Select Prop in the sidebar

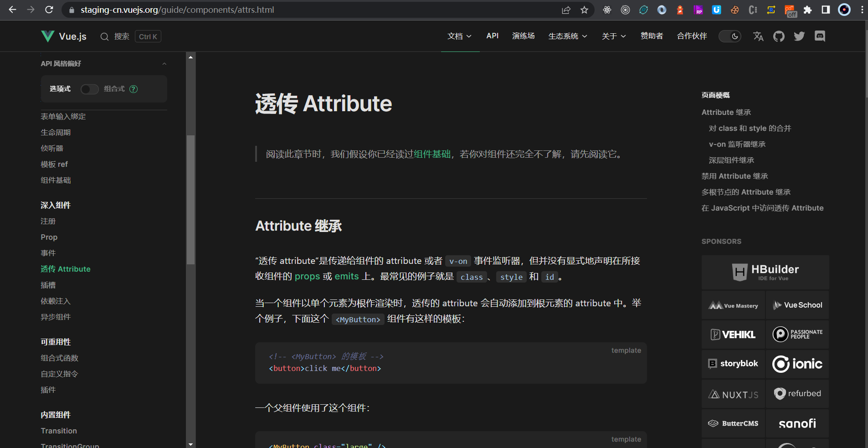pos(49,237)
